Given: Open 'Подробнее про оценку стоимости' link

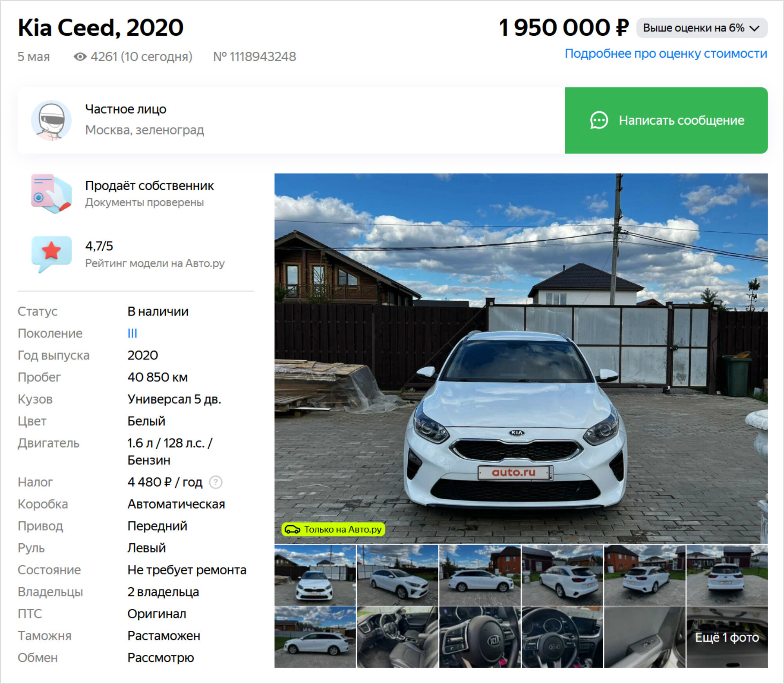Looking at the screenshot, I should coord(666,53).
